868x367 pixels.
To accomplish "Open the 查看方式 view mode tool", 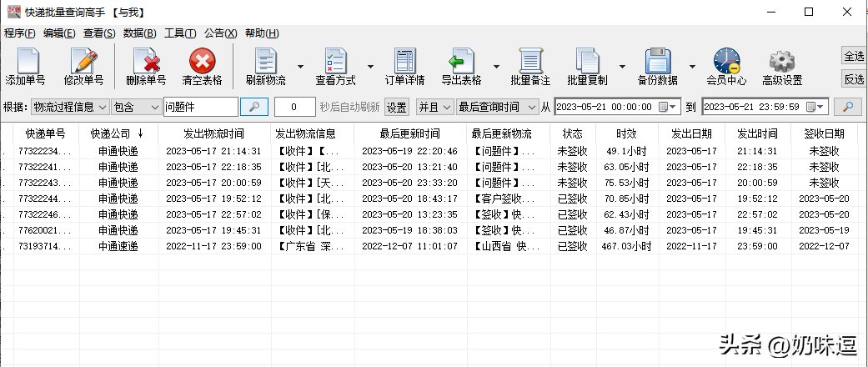I will [335, 67].
